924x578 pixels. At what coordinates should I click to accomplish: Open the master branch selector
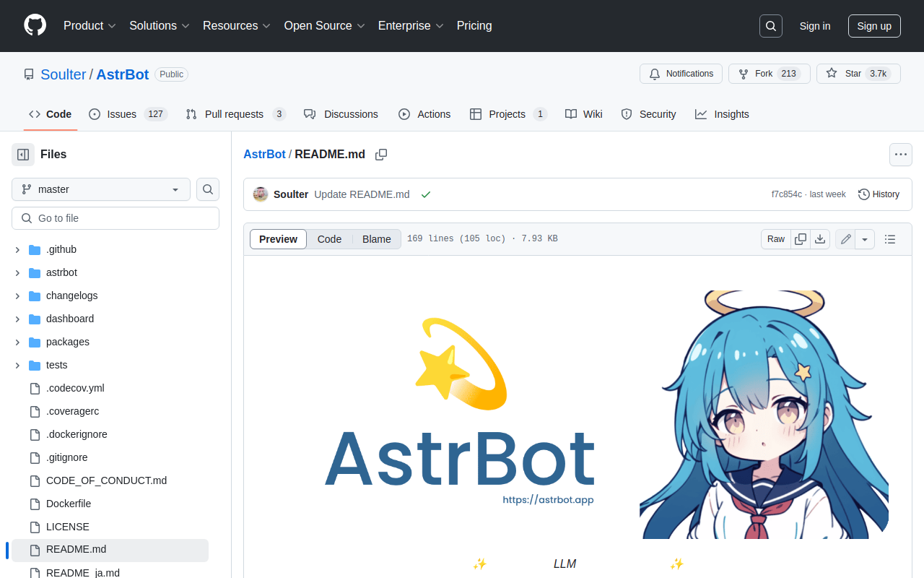point(101,189)
